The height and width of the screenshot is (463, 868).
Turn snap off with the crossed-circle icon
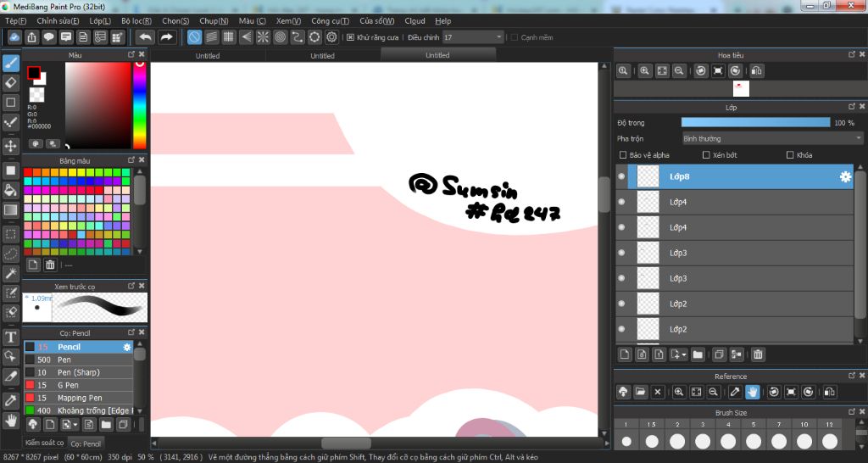194,37
